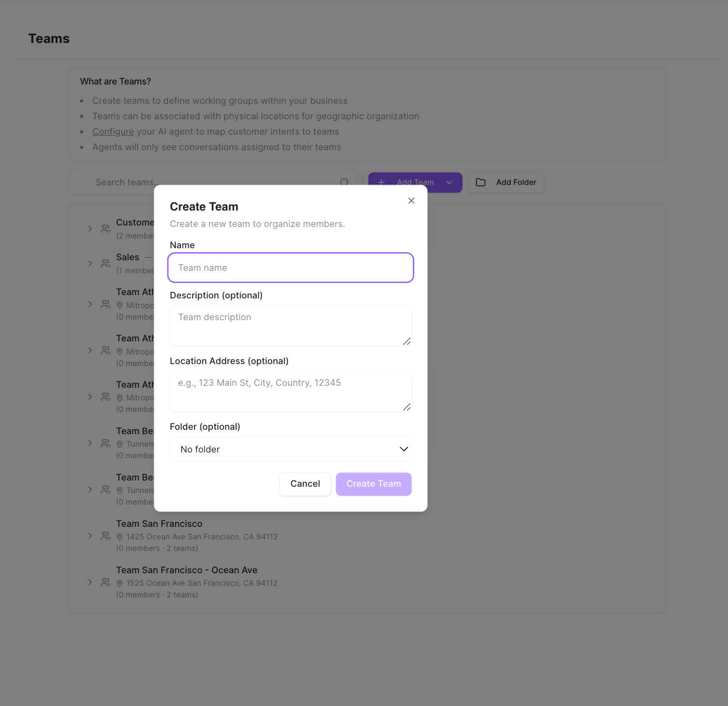Select Team San Francisco - Ocean Ave title

(x=187, y=570)
